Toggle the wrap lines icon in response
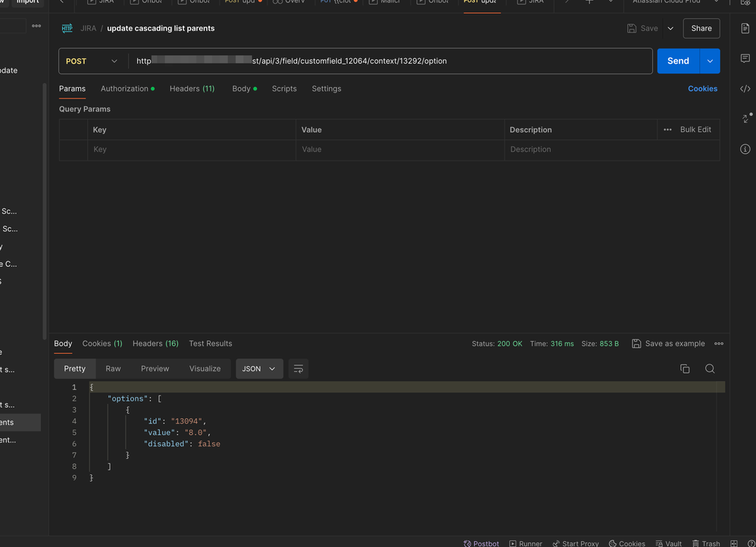The height and width of the screenshot is (547, 756). [x=298, y=369]
